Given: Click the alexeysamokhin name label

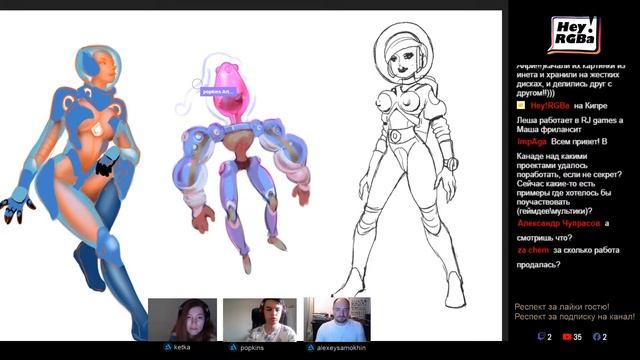Looking at the screenshot, I should (341, 348).
